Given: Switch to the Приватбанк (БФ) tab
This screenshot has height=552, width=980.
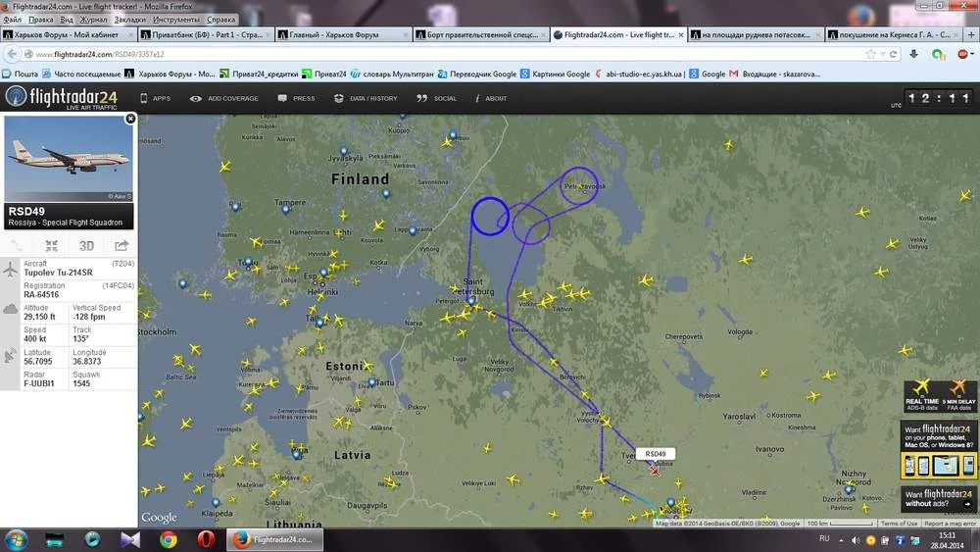Looking at the screenshot, I should [x=206, y=35].
